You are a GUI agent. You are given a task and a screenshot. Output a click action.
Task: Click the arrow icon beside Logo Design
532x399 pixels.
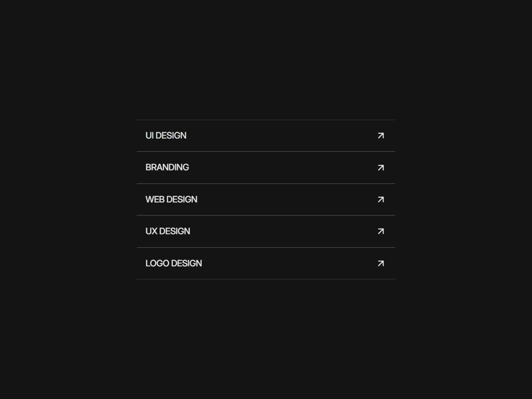tap(381, 264)
